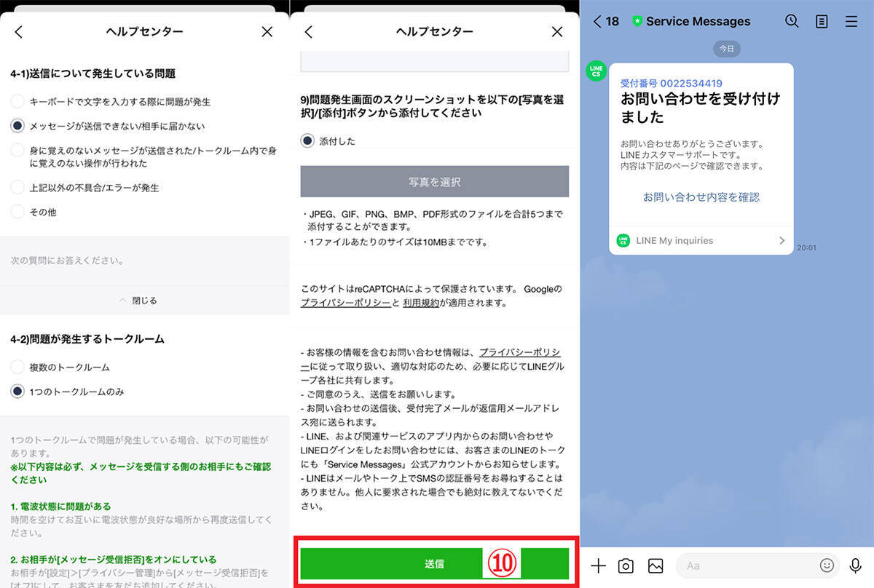Open the camera icon in chat bar

[626, 565]
